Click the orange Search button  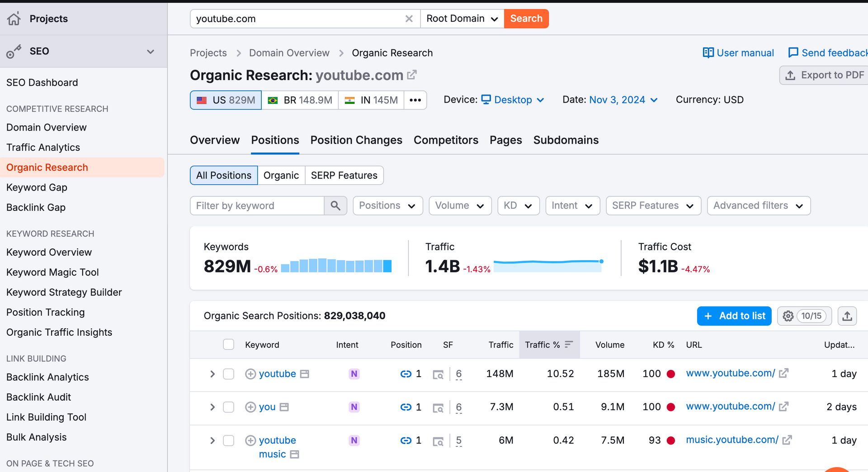(526, 19)
